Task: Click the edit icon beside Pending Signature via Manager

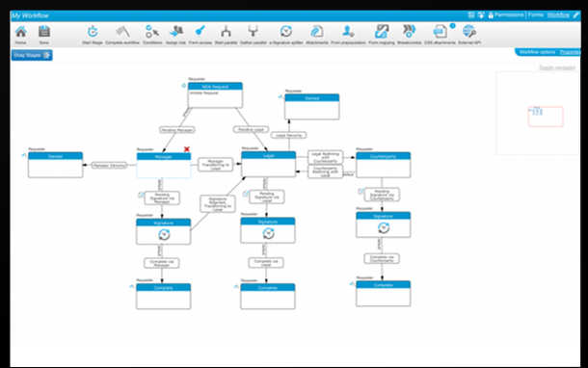Action: (141, 195)
